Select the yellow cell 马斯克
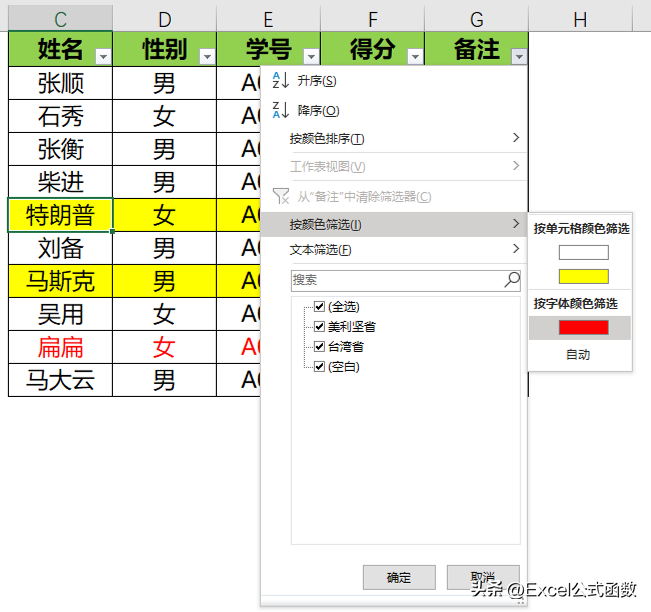The image size is (651, 612). (61, 281)
